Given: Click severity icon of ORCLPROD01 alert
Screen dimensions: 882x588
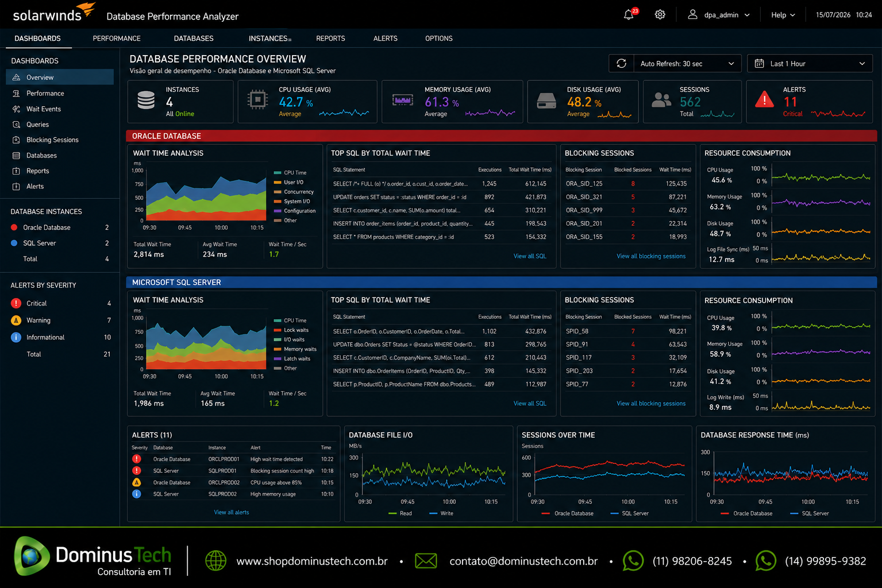Looking at the screenshot, I should [137, 459].
